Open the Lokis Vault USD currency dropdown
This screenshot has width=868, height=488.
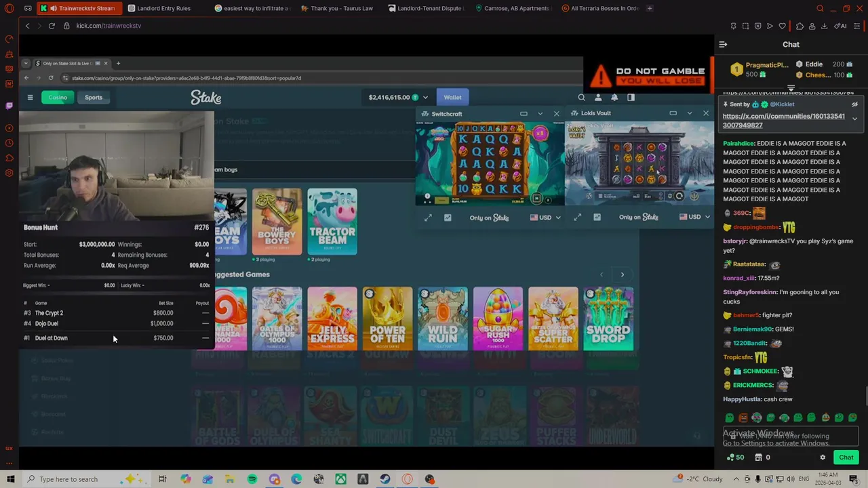click(x=694, y=218)
